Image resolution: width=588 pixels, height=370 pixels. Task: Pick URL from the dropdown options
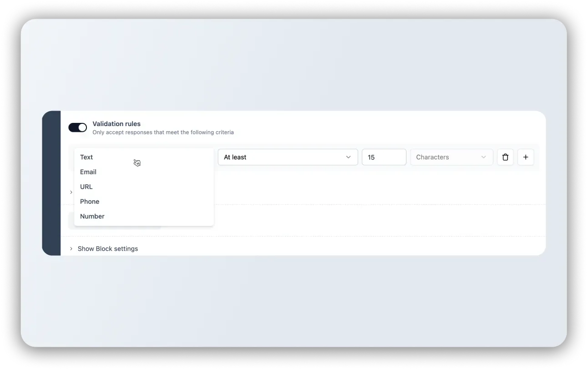click(144, 187)
